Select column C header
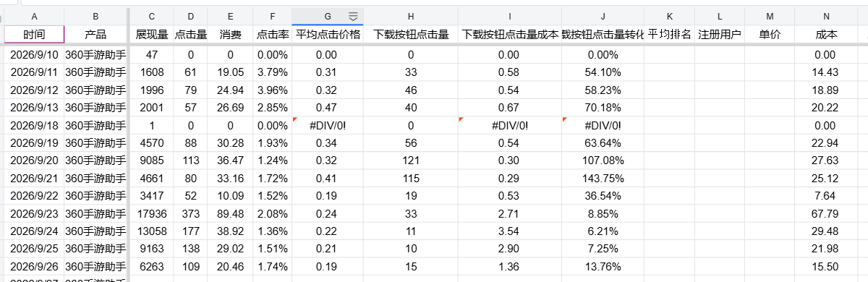Image resolution: width=868 pixels, height=282 pixels. point(151,16)
